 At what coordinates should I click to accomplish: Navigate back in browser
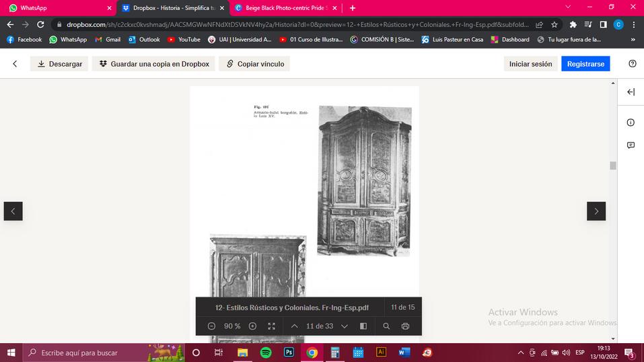click(x=10, y=25)
